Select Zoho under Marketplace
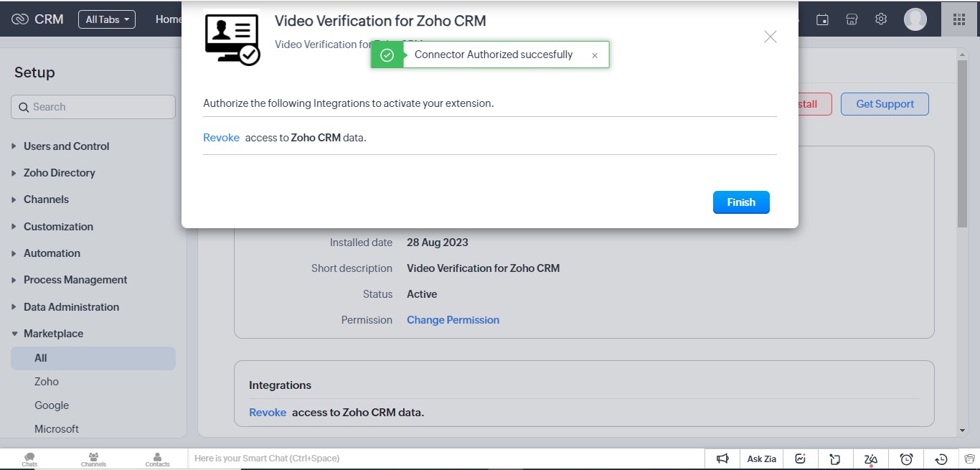 [x=47, y=382]
